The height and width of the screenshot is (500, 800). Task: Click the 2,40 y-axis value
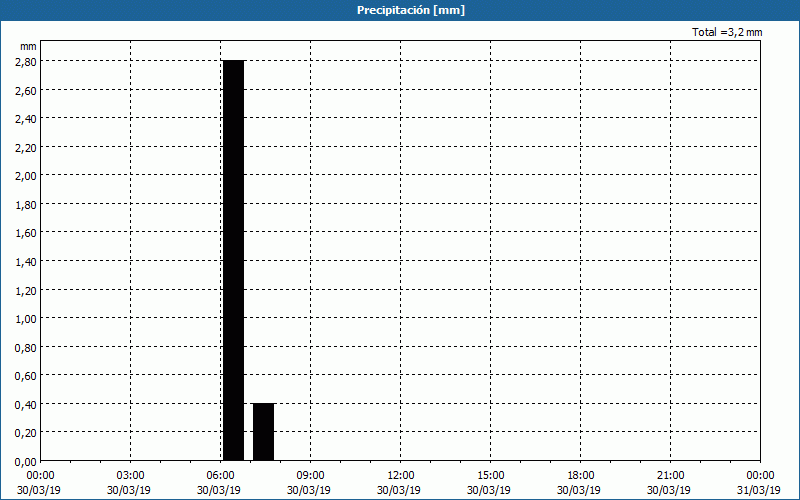(27, 119)
